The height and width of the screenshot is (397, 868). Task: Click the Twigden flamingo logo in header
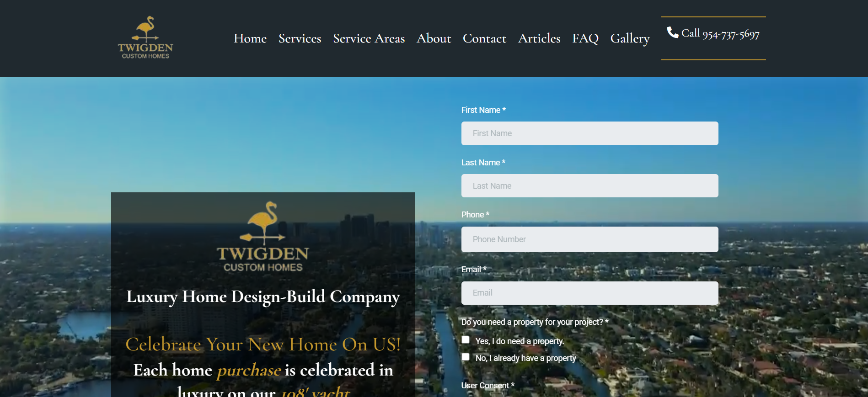point(145,38)
